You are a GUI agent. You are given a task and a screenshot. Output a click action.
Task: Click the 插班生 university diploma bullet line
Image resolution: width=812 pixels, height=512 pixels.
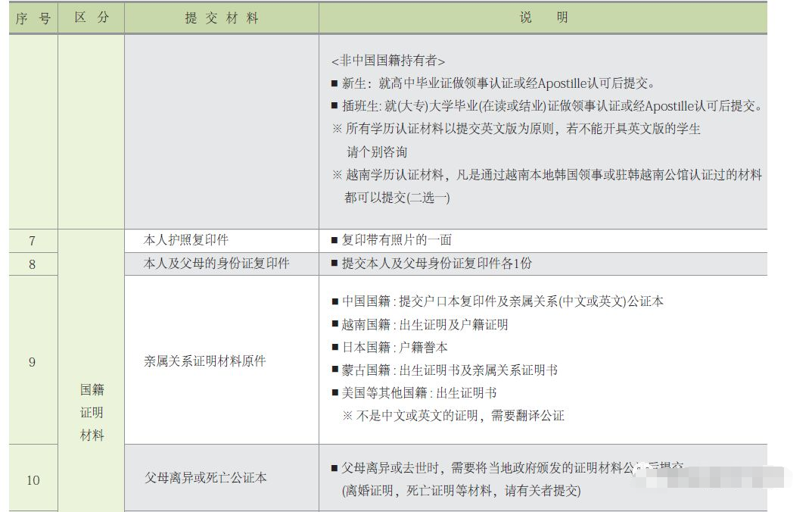546,107
